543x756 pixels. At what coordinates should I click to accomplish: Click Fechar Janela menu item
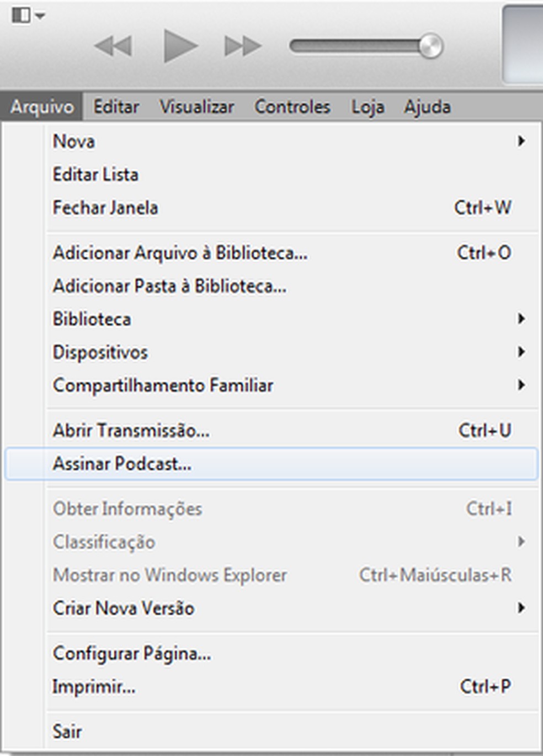pos(105,208)
